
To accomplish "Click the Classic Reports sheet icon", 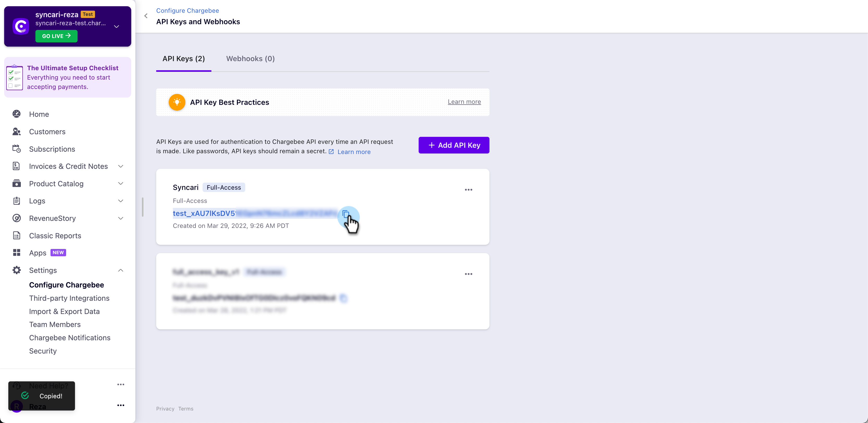I will point(16,235).
